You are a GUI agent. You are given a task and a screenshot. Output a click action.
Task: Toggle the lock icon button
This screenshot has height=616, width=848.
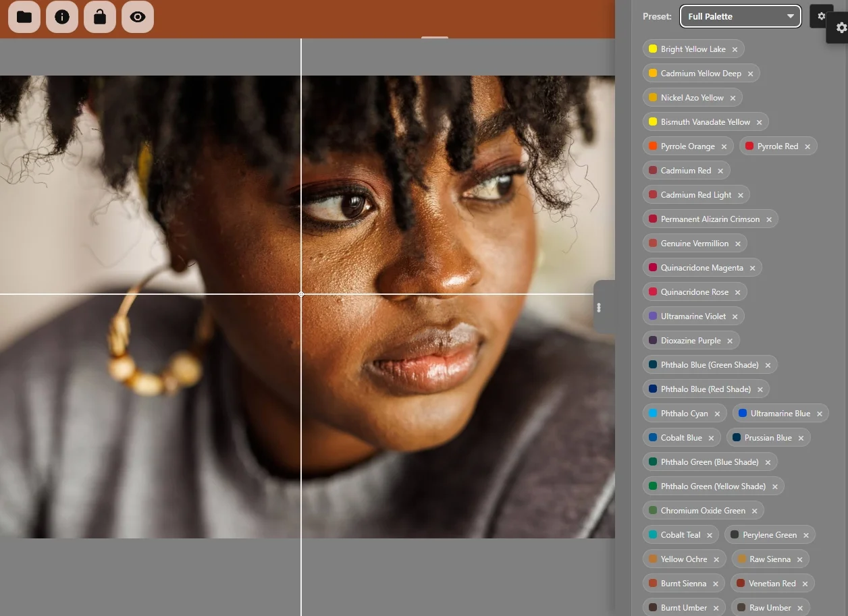pos(100,17)
